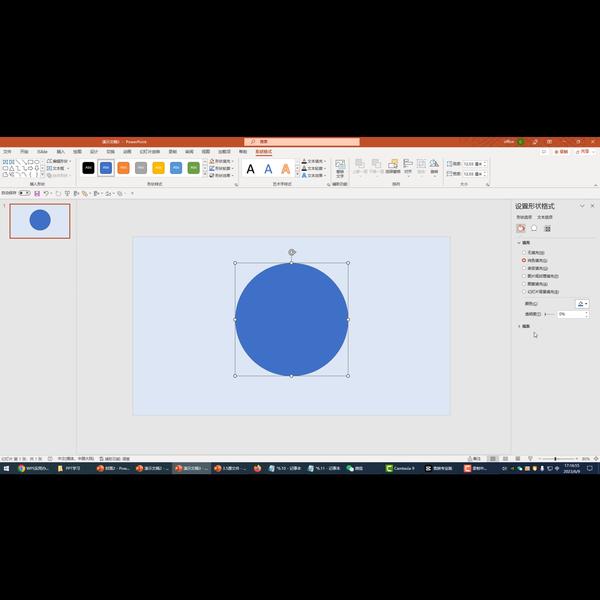Switch to the Insert tab
600x600 pixels.
click(60, 152)
